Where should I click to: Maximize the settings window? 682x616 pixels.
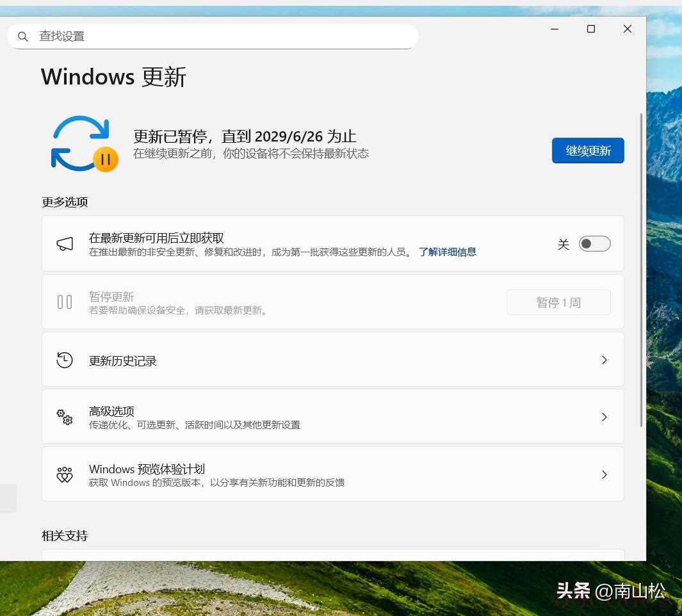point(590,29)
